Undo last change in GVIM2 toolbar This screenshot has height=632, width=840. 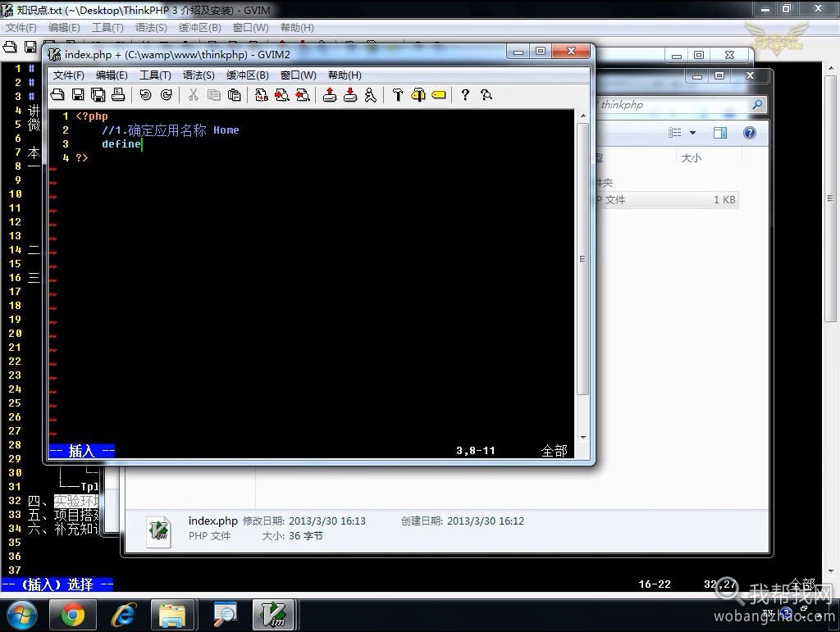145,95
